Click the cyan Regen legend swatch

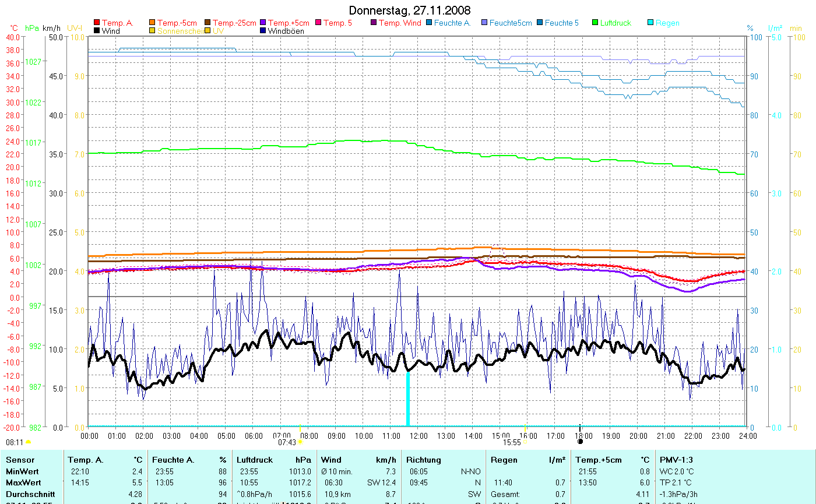click(651, 23)
